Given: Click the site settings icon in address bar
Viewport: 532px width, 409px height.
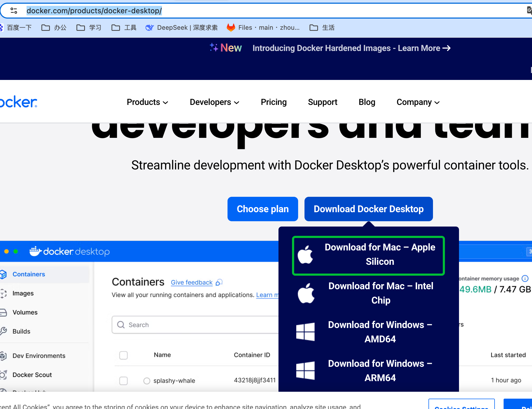Looking at the screenshot, I should (14, 11).
